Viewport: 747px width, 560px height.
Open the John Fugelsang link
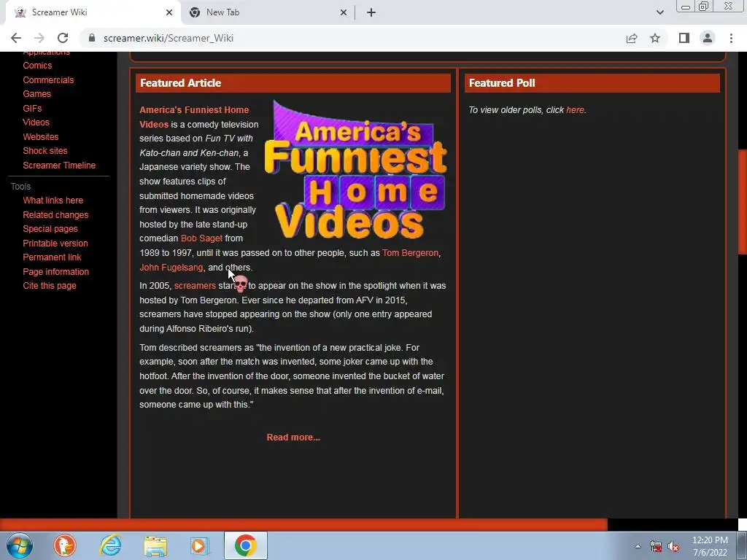pos(171,267)
